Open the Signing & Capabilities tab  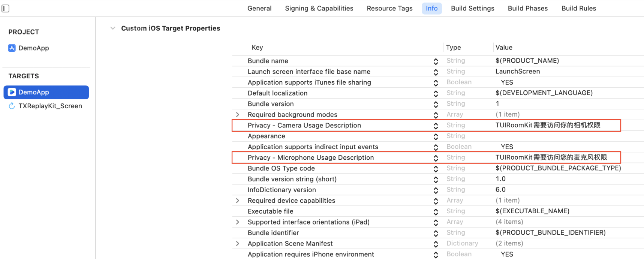tap(319, 8)
